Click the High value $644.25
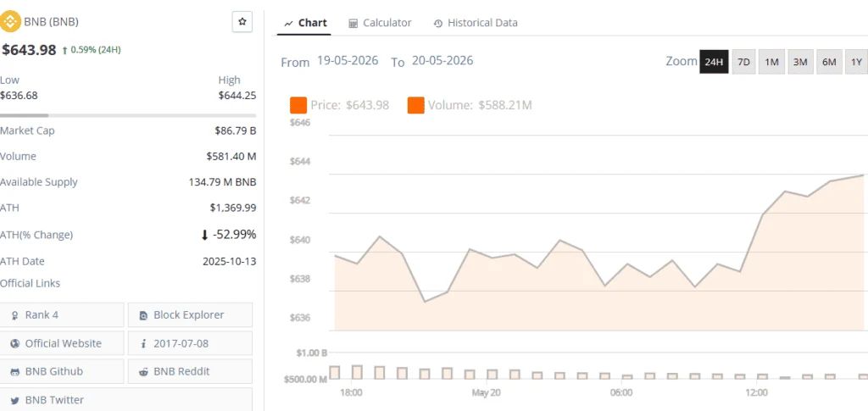 237,95
